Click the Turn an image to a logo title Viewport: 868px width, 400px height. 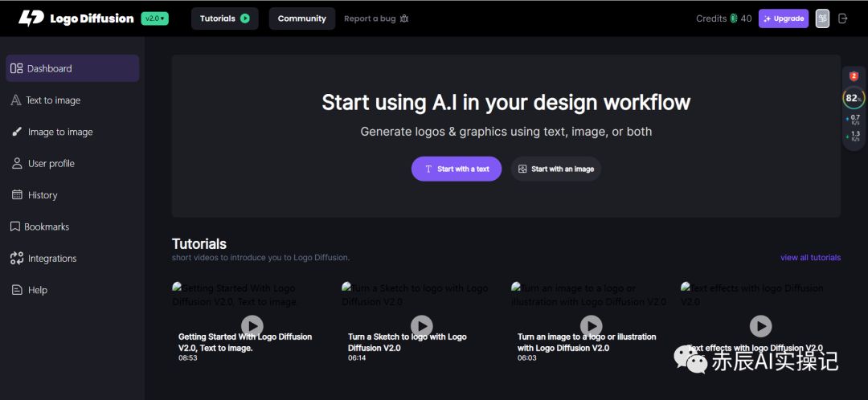(587, 342)
